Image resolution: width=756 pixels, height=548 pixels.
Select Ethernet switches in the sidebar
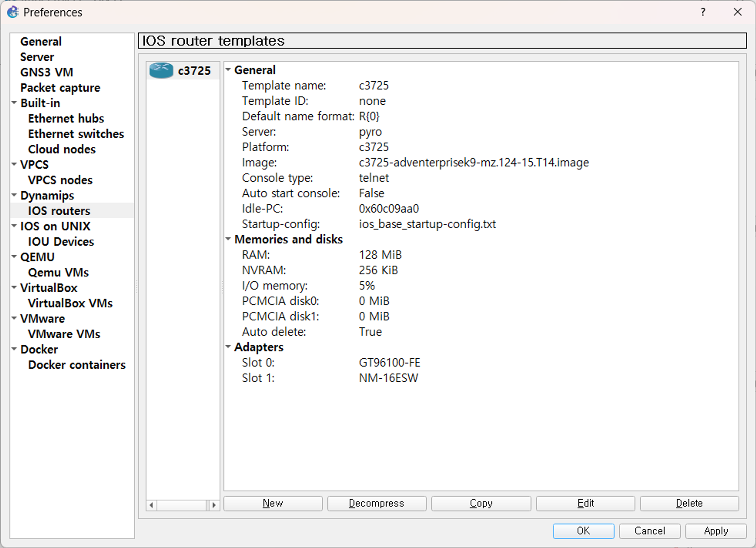(x=76, y=134)
